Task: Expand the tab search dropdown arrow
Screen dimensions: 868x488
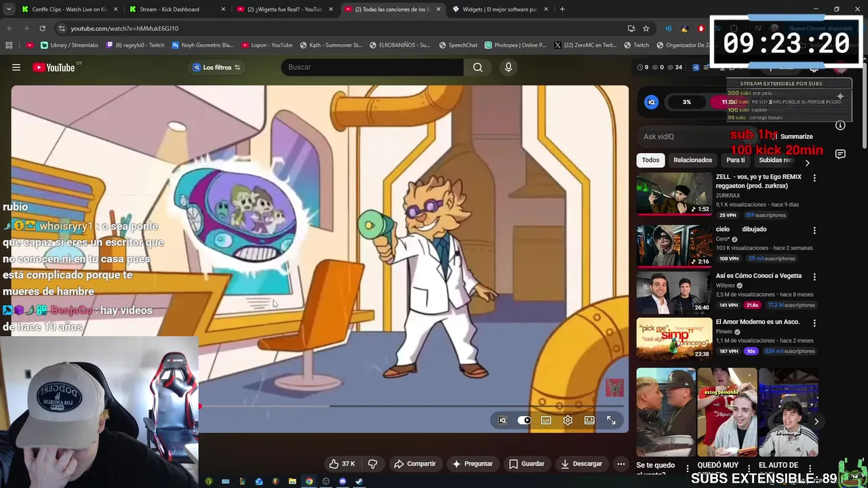Action: [x=8, y=9]
